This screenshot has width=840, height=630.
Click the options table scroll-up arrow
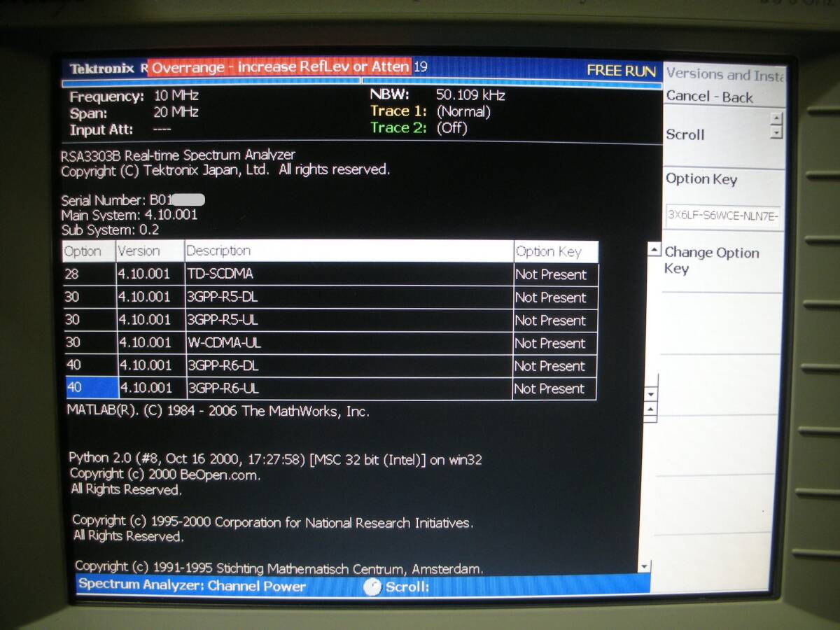[x=654, y=249]
